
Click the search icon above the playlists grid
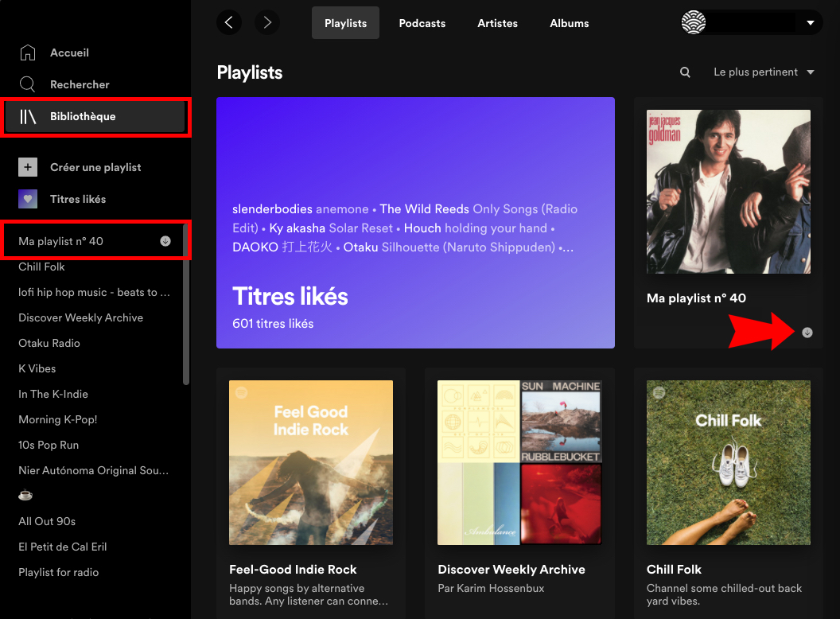[685, 72]
